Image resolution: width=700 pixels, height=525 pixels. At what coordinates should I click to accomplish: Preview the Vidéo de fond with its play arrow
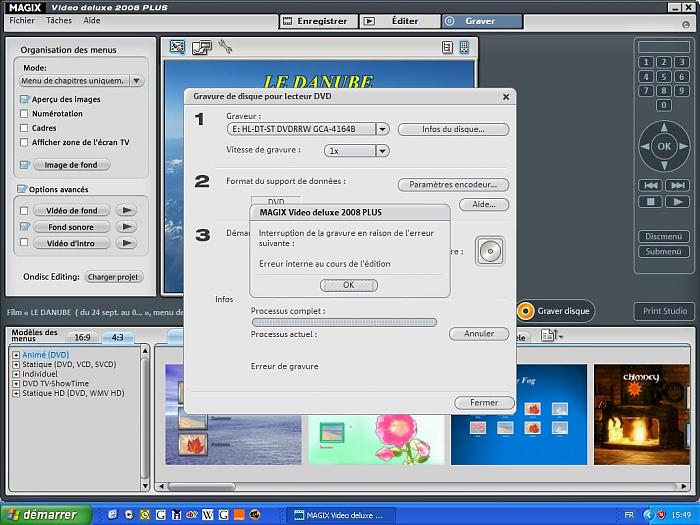(x=126, y=210)
